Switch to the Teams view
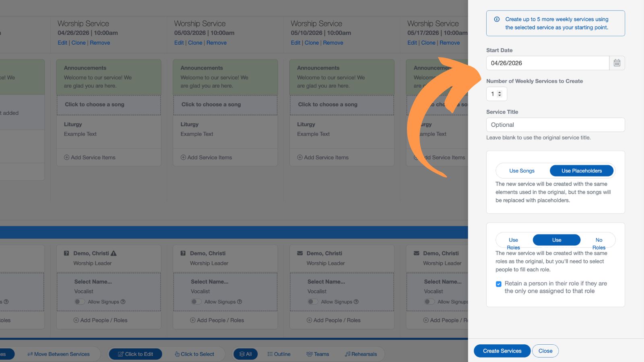The height and width of the screenshot is (362, 644). pyautogui.click(x=318, y=354)
